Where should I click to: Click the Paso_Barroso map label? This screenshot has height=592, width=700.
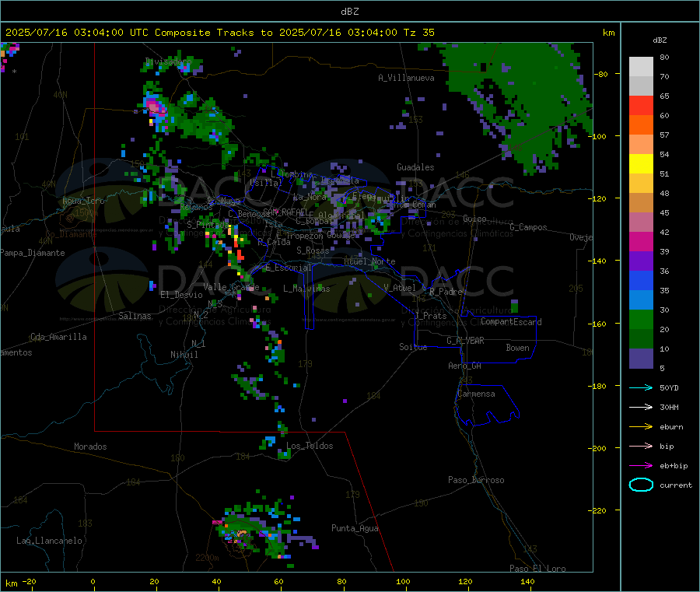(x=476, y=480)
